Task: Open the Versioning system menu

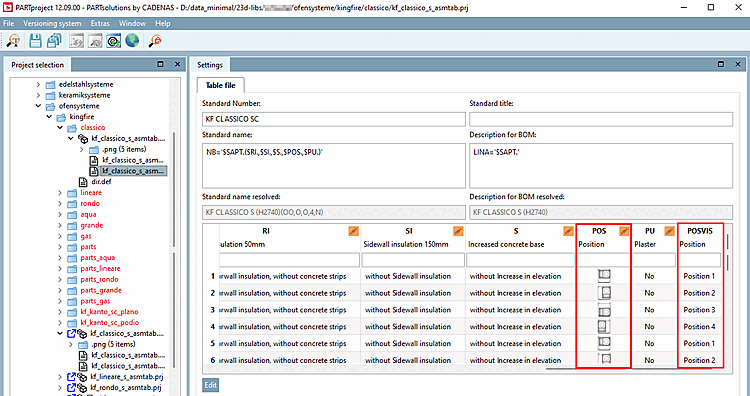Action: (52, 23)
